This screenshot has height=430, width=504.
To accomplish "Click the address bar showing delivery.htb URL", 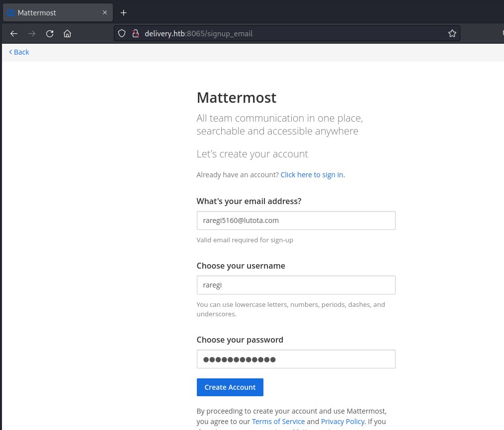I will coord(288,34).
